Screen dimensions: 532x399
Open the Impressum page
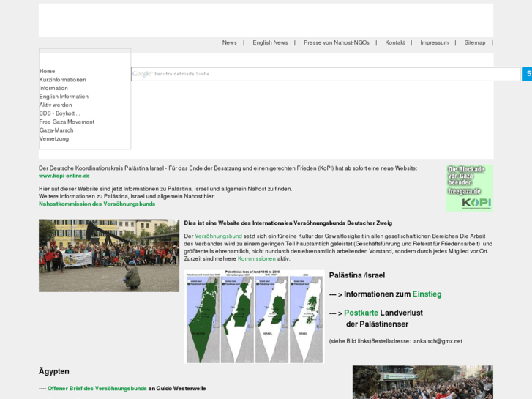(x=434, y=42)
